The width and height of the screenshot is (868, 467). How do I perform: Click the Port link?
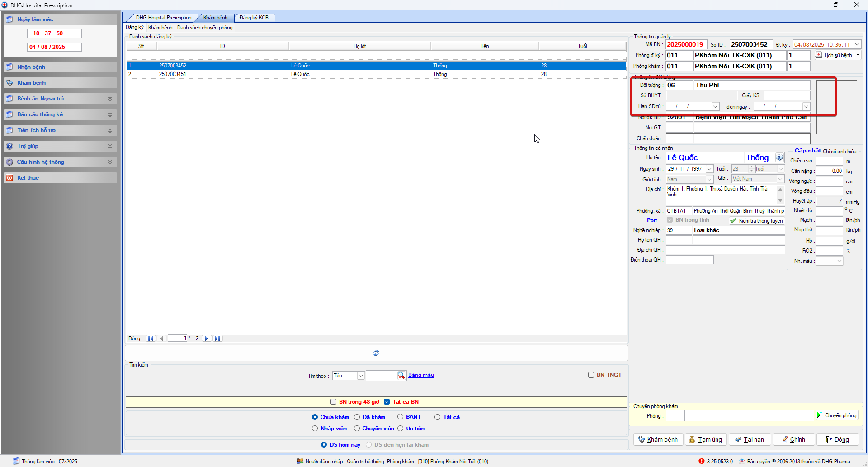click(x=652, y=220)
